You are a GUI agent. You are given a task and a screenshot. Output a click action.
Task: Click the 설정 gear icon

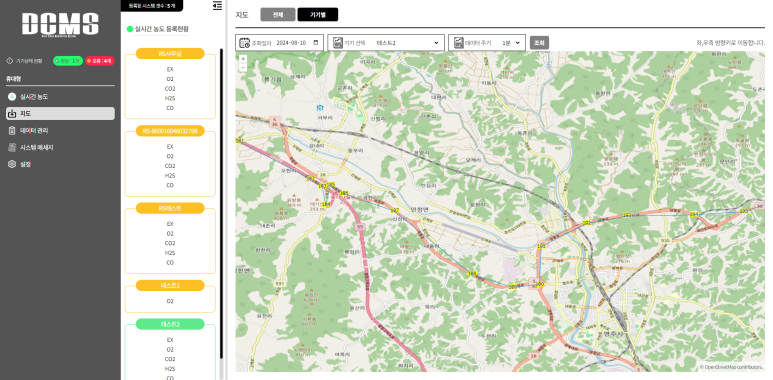pos(12,164)
